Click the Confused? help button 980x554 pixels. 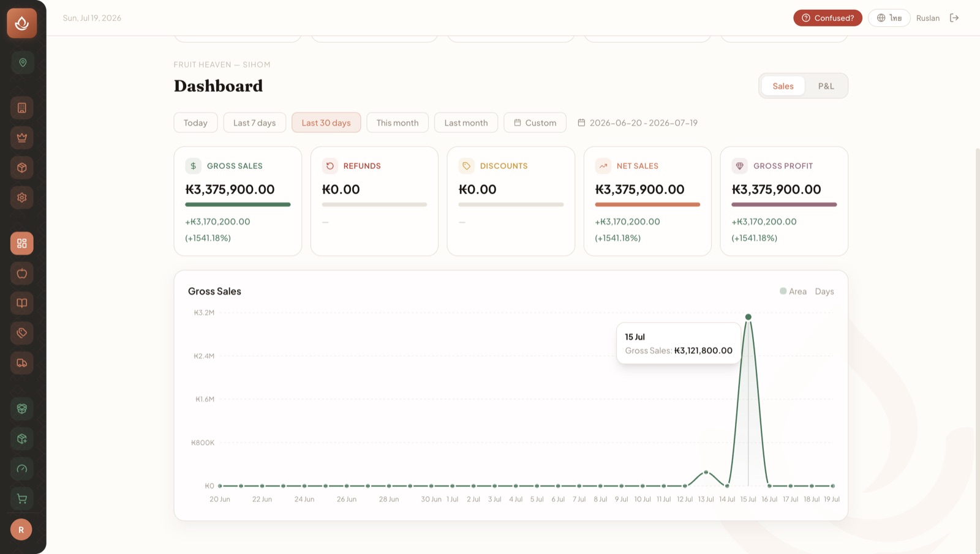point(827,18)
